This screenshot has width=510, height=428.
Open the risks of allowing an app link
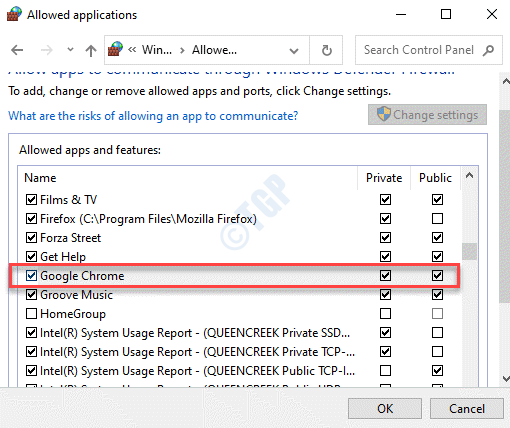click(x=153, y=116)
